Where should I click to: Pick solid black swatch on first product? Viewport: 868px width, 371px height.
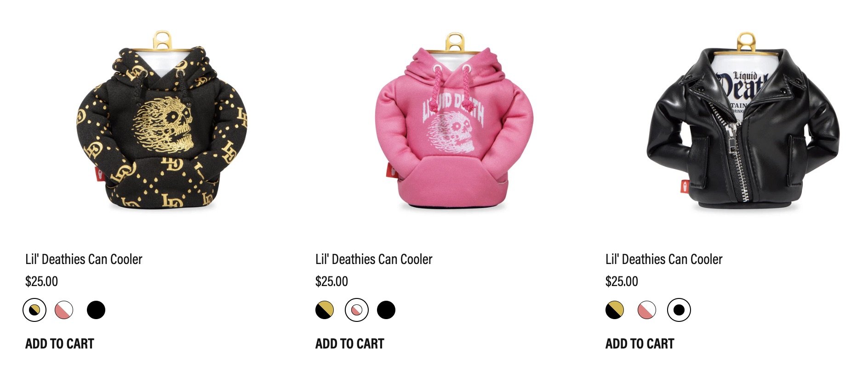(96, 310)
